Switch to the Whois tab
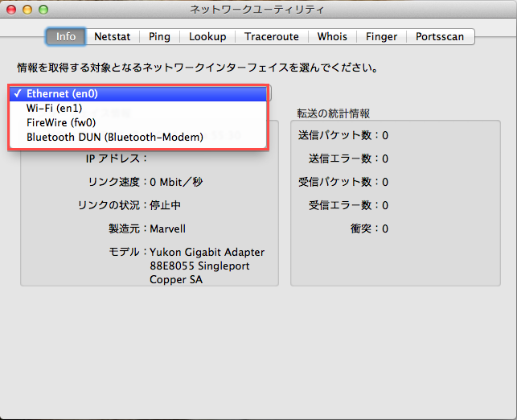Viewport: 517px width, 420px height. click(x=332, y=36)
